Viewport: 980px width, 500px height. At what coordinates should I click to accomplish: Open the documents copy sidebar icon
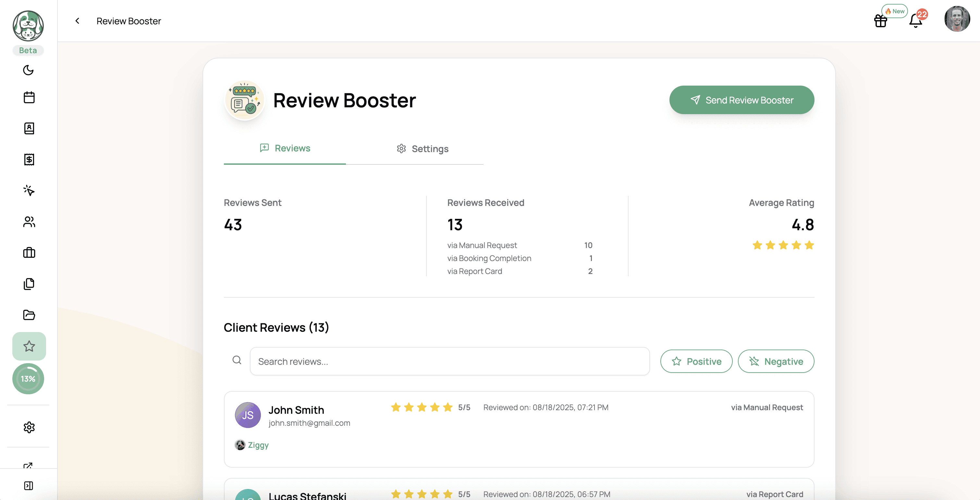pyautogui.click(x=29, y=284)
